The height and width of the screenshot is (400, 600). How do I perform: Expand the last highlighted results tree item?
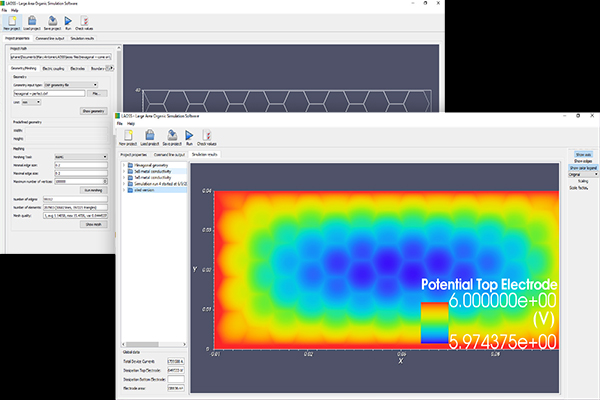124,190
